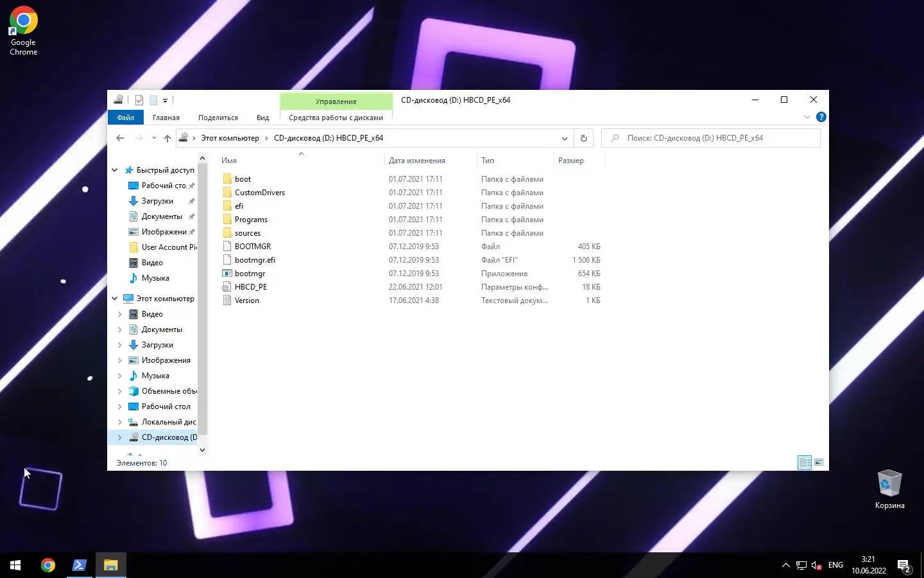Open the Поделиться ribbon tab
924x578 pixels.
[218, 118]
